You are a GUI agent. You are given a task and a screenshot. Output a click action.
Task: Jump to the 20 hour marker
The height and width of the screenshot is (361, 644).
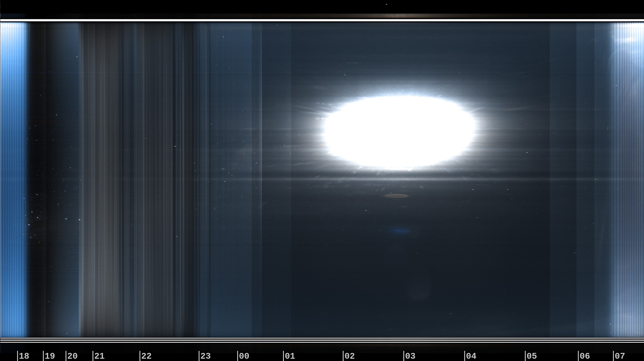72,356
